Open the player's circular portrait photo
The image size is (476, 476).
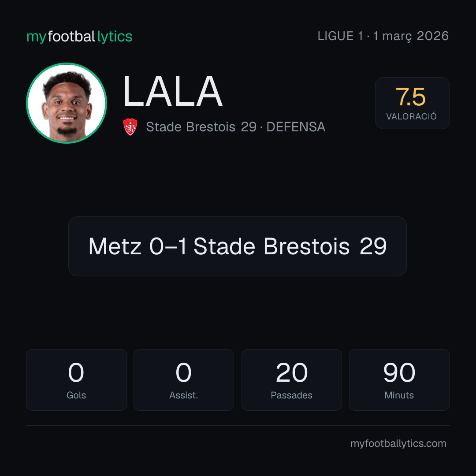pyautogui.click(x=67, y=103)
